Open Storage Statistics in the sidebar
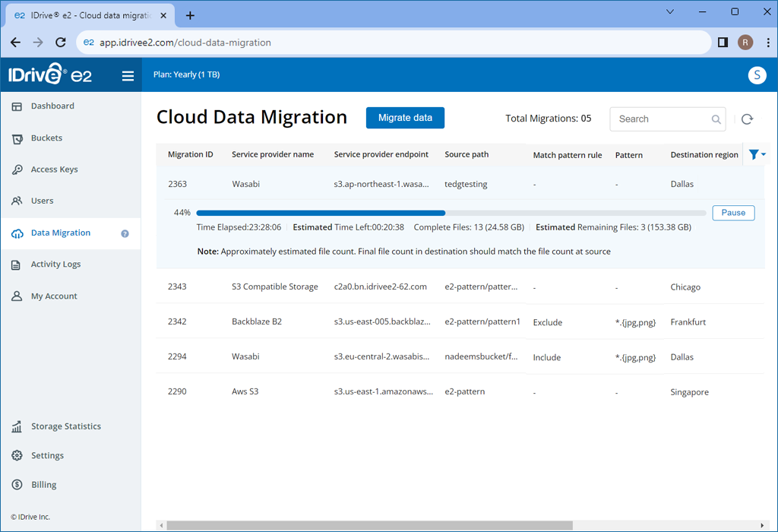Viewport: 778px width, 532px height. [x=66, y=426]
